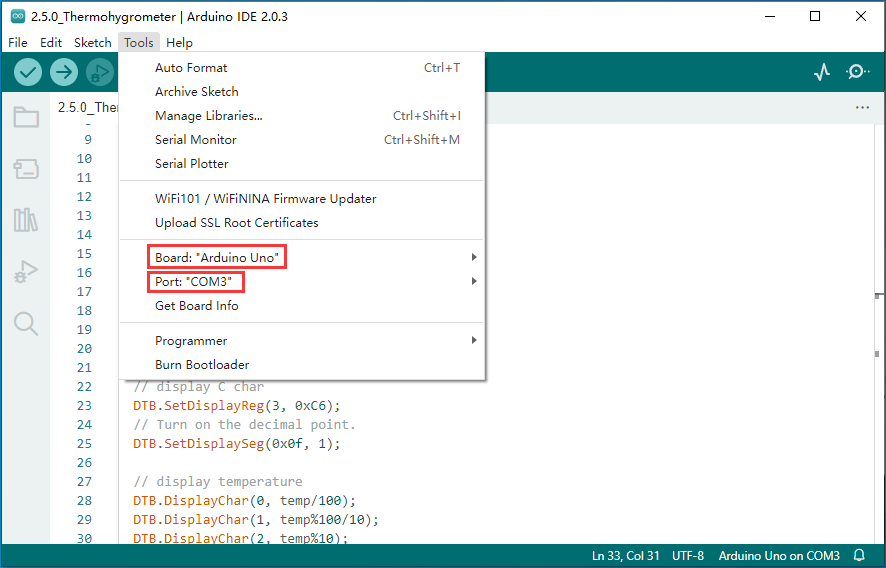
Task: Open the Debug sidebar icon
Action: [26, 271]
